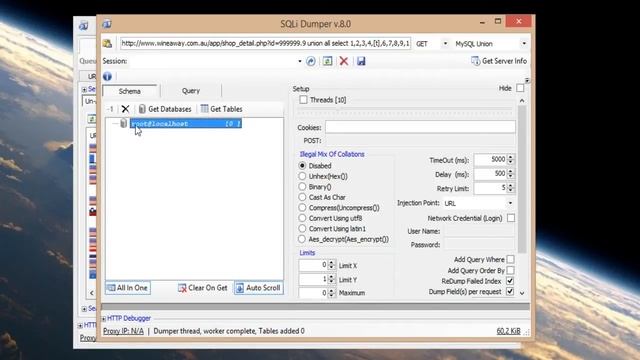
Task: Toggle the Auto Scroll button
Action: click(x=258, y=288)
